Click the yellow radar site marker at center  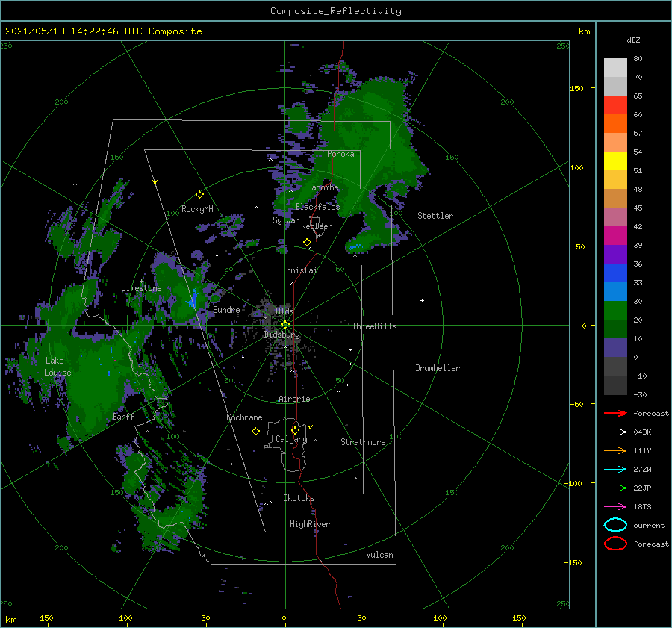[285, 325]
